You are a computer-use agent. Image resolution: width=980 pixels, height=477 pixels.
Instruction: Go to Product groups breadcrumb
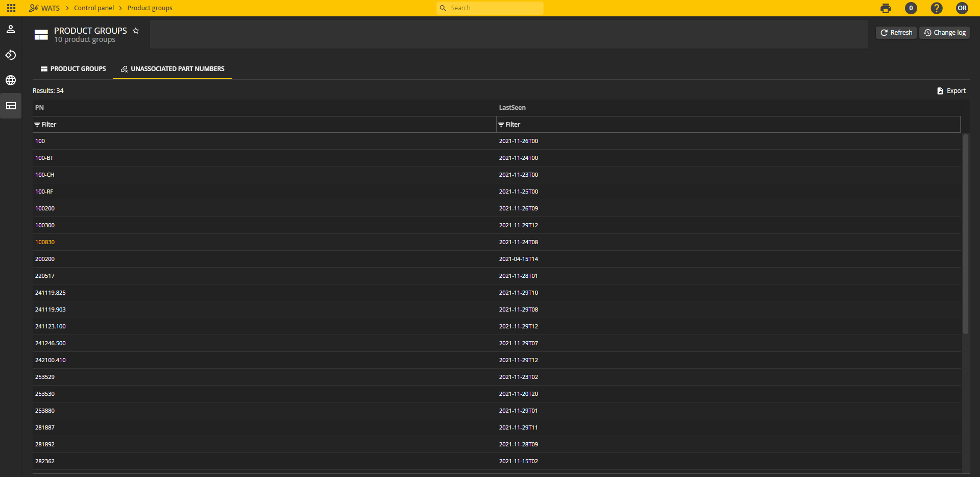[150, 8]
